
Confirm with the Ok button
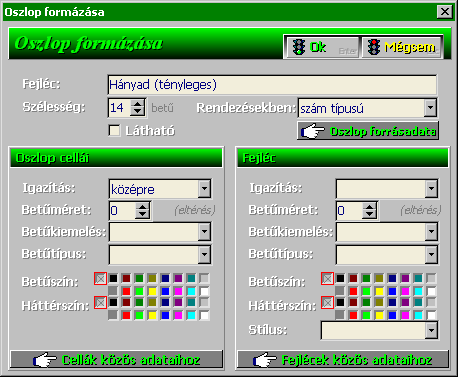[x=322, y=47]
